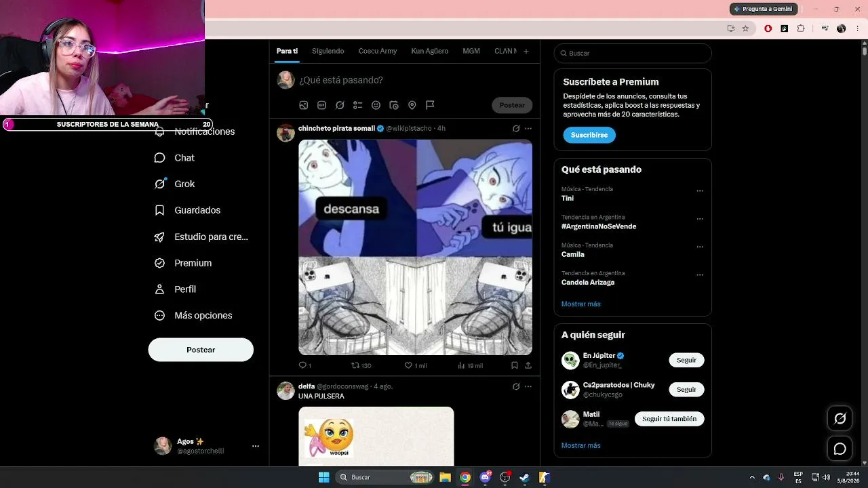The height and width of the screenshot is (488, 868).
Task: Open the MGM timeline tab
Action: [471, 51]
